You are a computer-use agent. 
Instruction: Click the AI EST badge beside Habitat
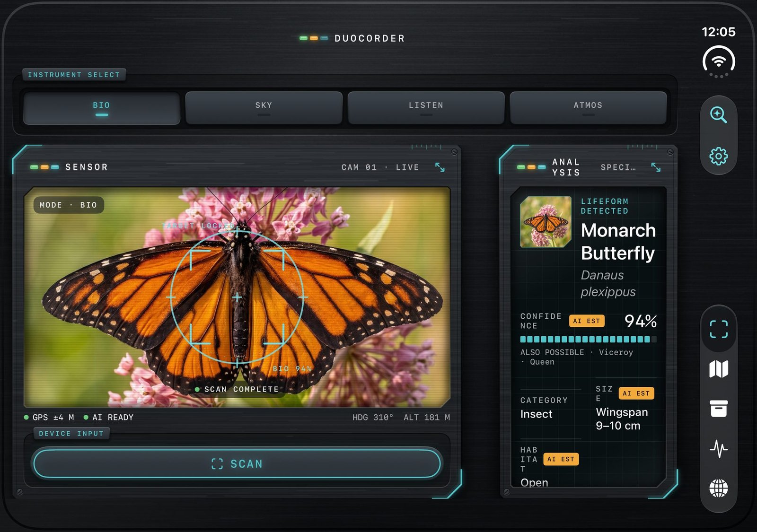pos(561,459)
